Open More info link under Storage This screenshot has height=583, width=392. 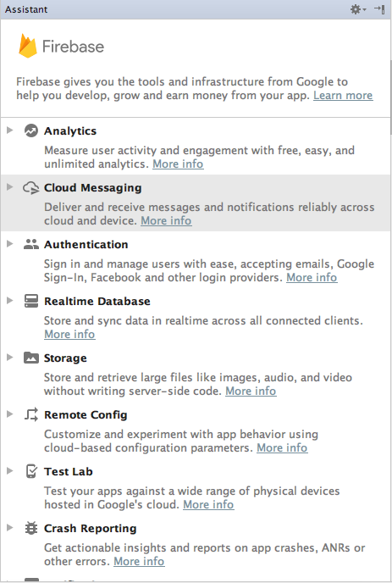point(251,391)
